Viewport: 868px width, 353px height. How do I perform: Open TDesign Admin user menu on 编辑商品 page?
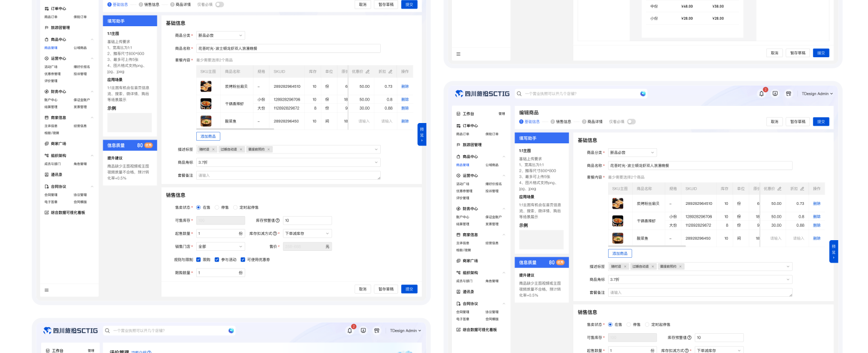[x=817, y=94]
